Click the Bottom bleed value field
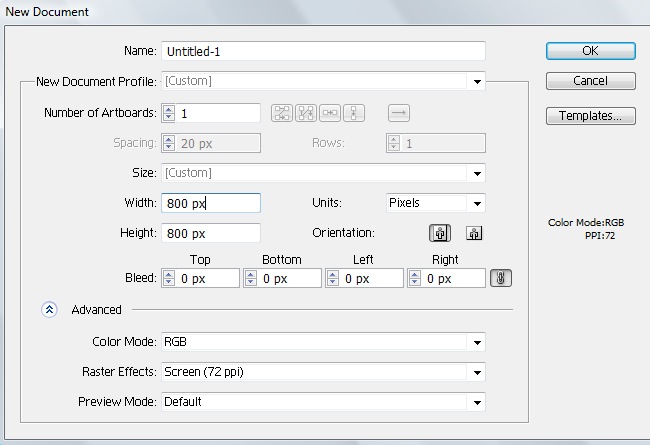650x445 pixels. 289,278
